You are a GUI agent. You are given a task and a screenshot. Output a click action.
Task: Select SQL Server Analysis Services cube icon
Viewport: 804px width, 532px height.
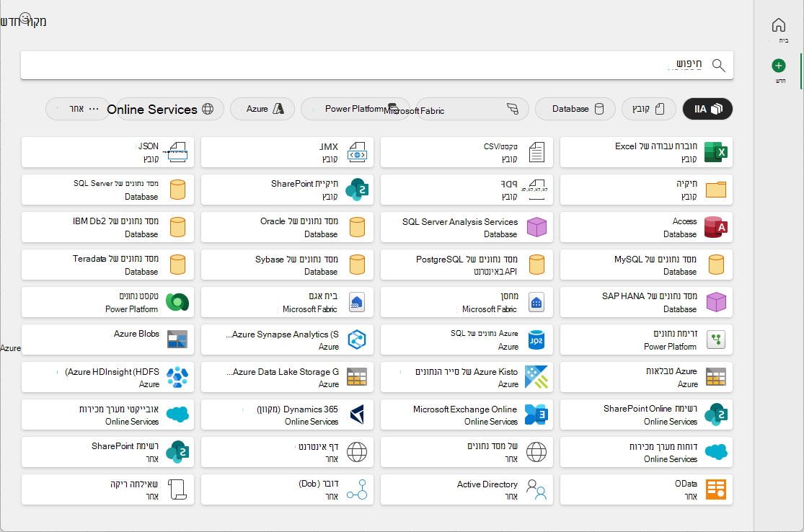click(x=536, y=227)
